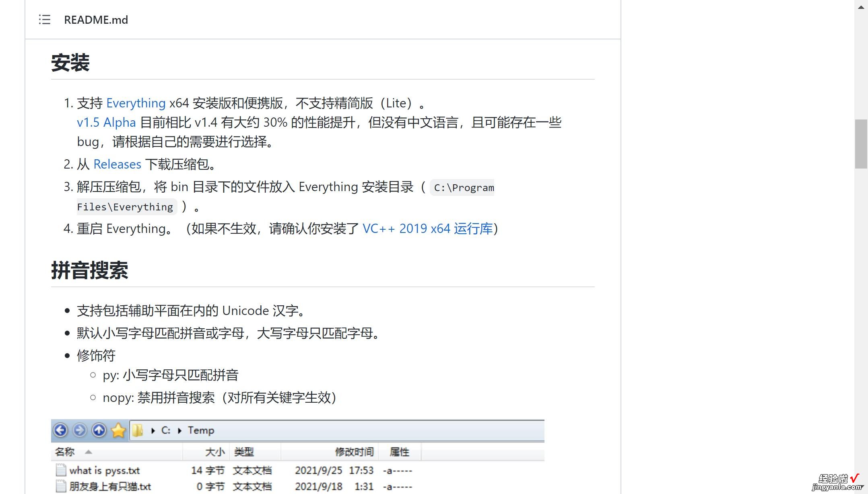Viewport: 868px width, 494px height.
Task: Click the 安装 heading
Action: coord(70,63)
